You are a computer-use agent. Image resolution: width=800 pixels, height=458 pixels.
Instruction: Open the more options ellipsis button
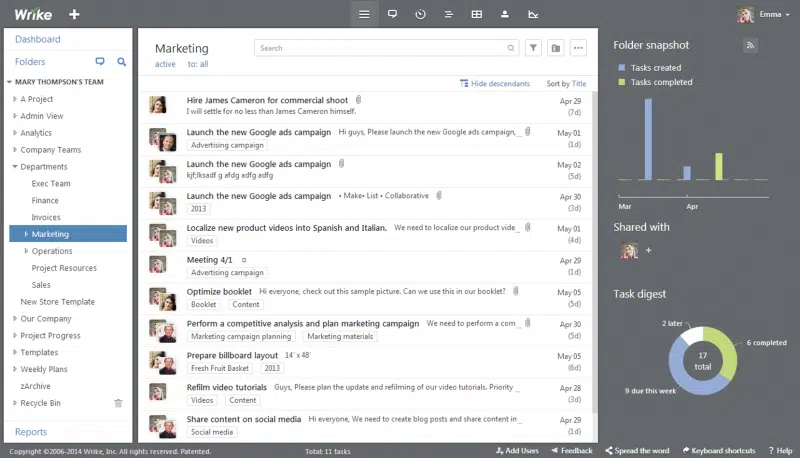(578, 48)
